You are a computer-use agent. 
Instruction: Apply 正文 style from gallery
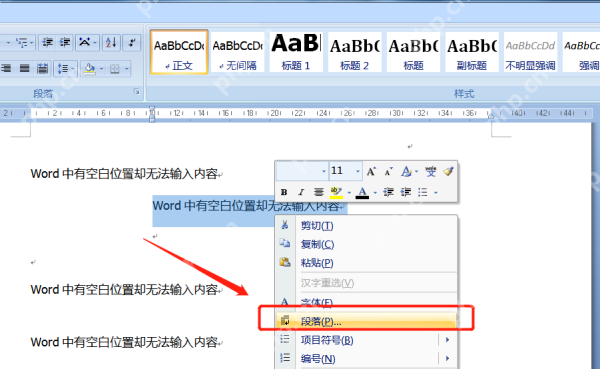[x=179, y=52]
